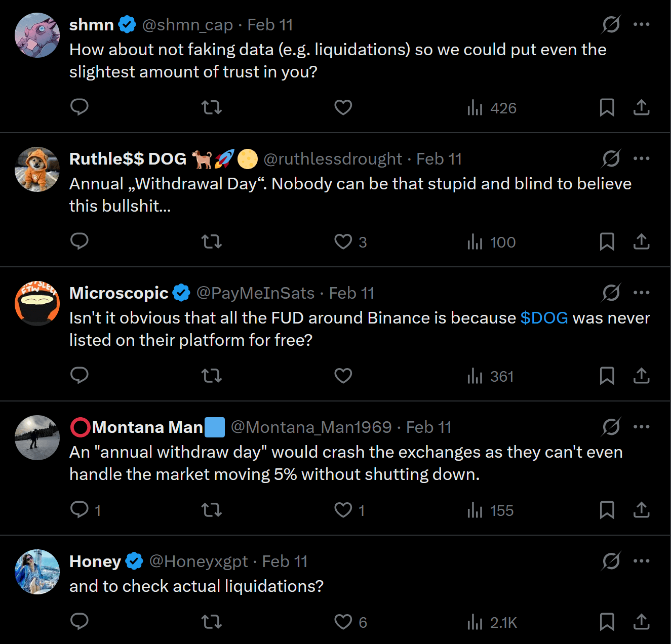Repost shmn's tweet
Image resolution: width=671 pixels, height=644 pixels.
pos(212,107)
